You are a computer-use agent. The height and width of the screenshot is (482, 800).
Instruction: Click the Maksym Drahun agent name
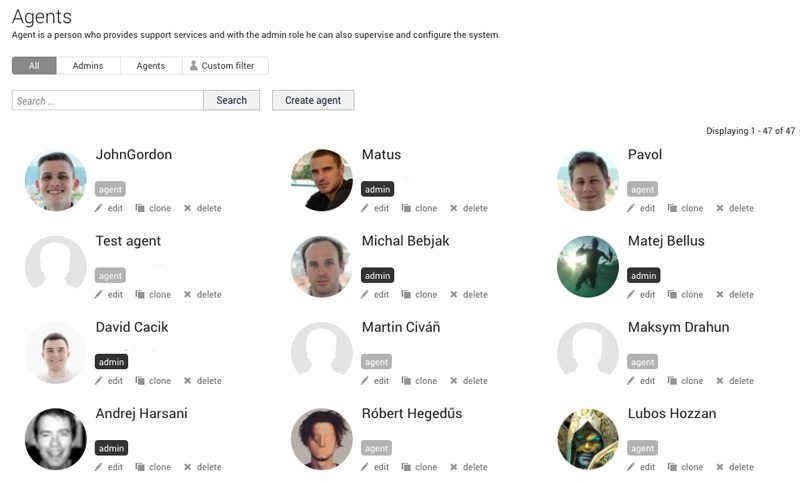pos(678,327)
